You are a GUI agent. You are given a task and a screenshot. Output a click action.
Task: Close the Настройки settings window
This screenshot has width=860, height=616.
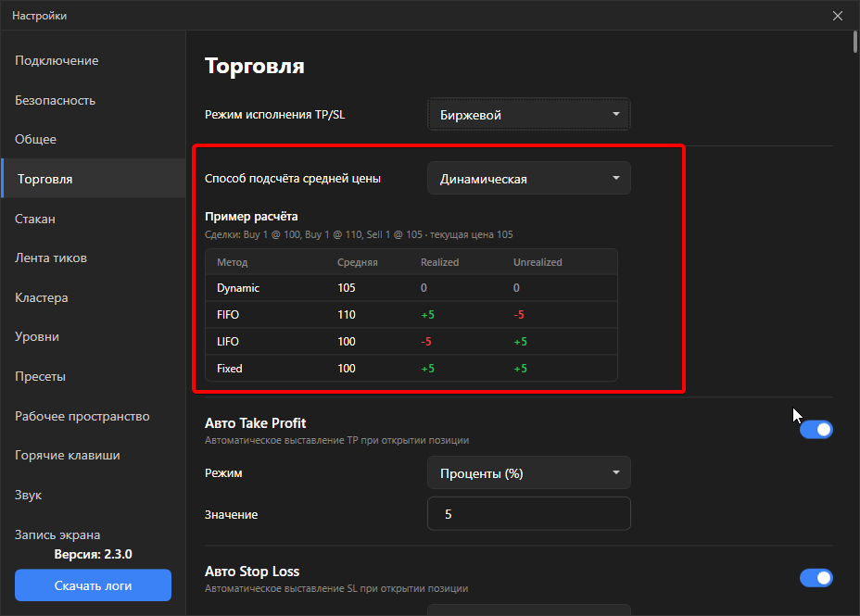click(x=838, y=16)
